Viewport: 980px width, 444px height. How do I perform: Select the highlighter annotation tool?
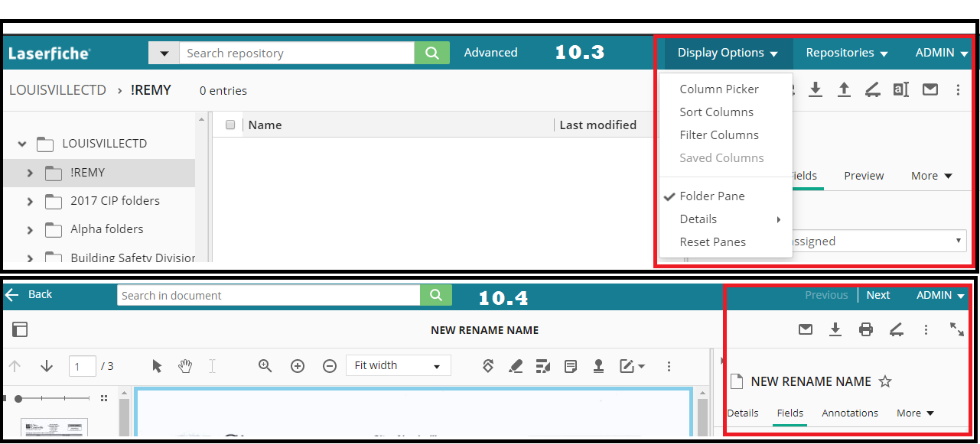516,366
